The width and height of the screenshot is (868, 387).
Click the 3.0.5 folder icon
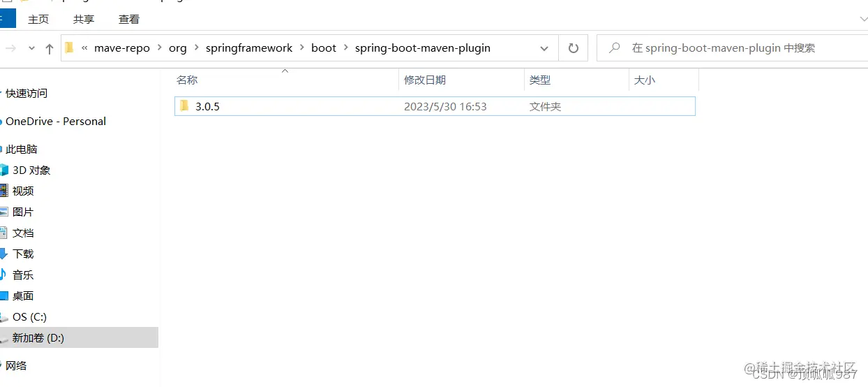tap(184, 106)
